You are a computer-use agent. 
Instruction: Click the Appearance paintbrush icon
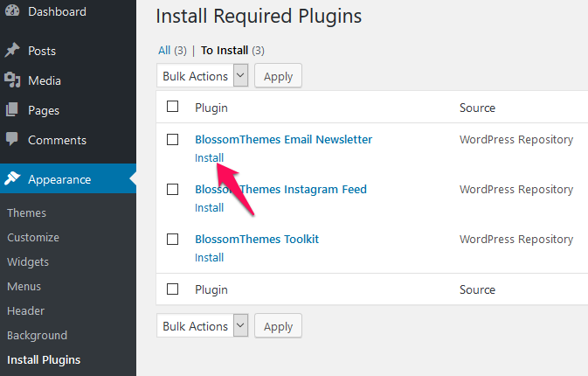(12, 178)
